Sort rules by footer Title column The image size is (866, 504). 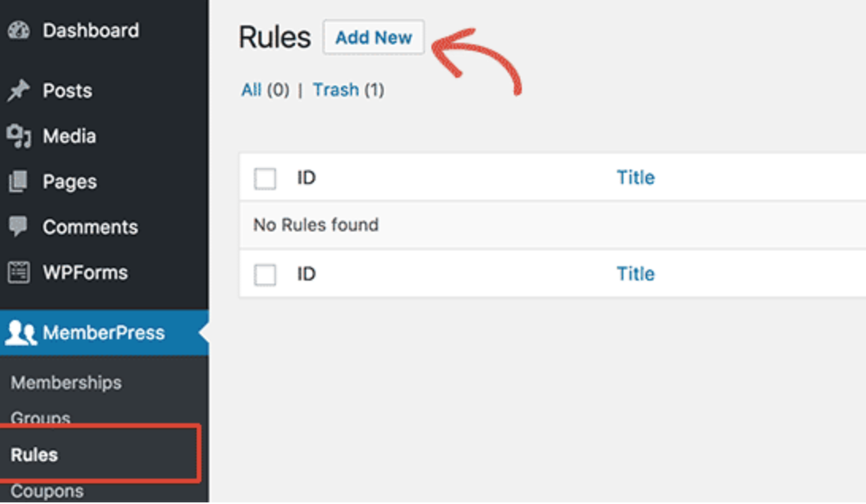635,274
